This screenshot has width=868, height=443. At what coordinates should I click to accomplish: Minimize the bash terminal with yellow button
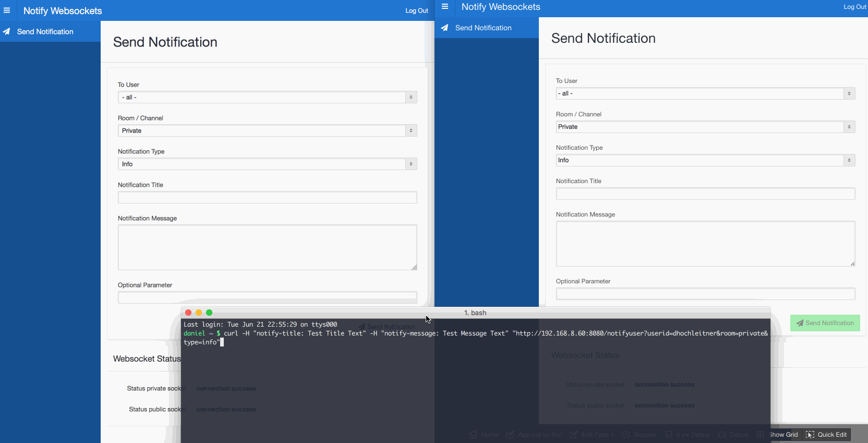199,313
